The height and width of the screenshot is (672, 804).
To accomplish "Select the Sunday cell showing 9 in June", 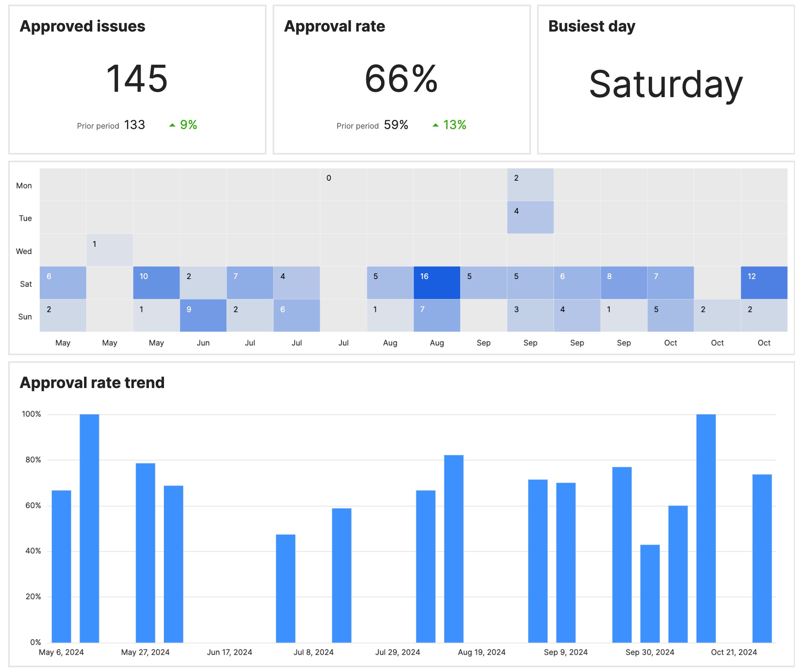I will [x=202, y=316].
